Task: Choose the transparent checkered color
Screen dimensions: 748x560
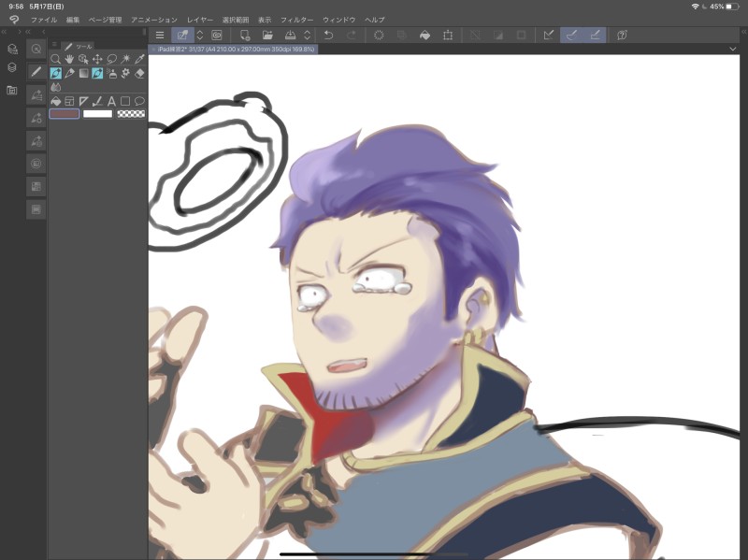Action: [131, 114]
